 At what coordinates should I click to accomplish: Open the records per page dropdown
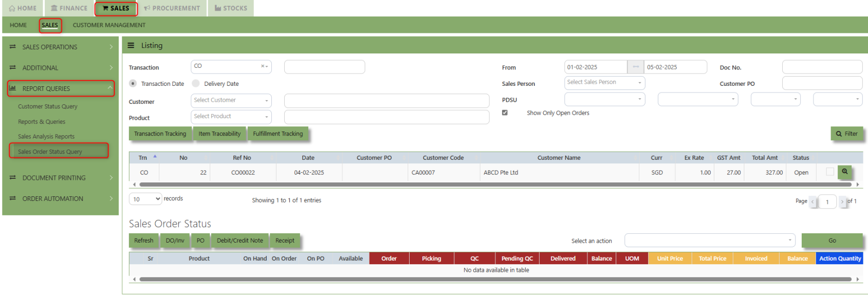[x=145, y=199]
